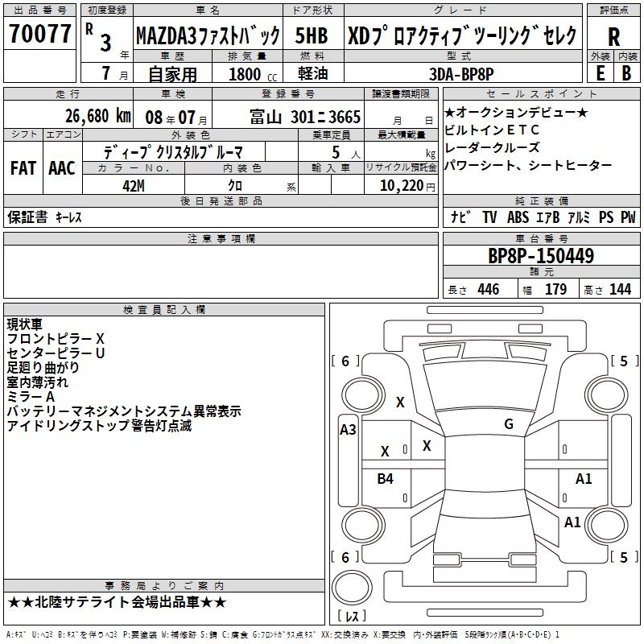Screen dimensions: 644x644
Task: Click front right wheel in diagram
Action: coord(607,394)
